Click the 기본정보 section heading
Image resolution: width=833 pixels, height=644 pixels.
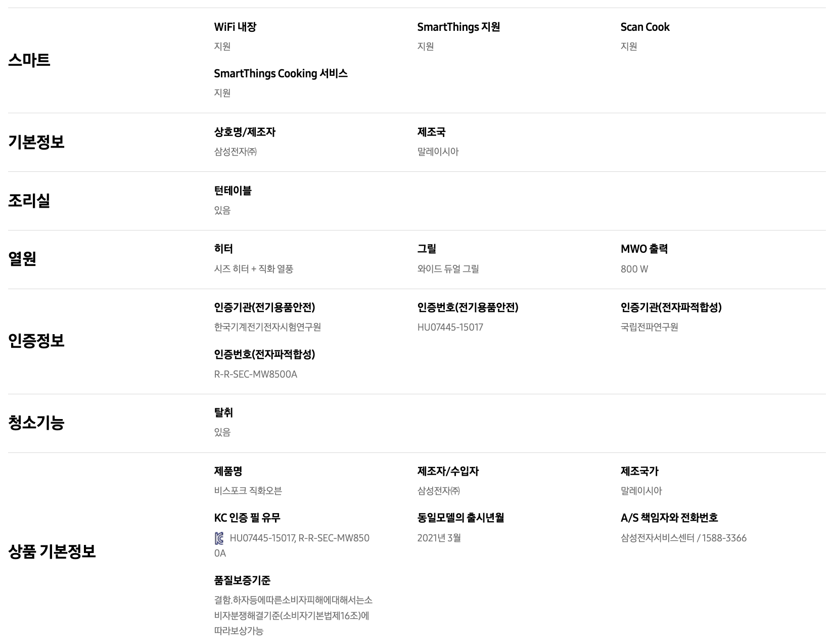point(36,142)
